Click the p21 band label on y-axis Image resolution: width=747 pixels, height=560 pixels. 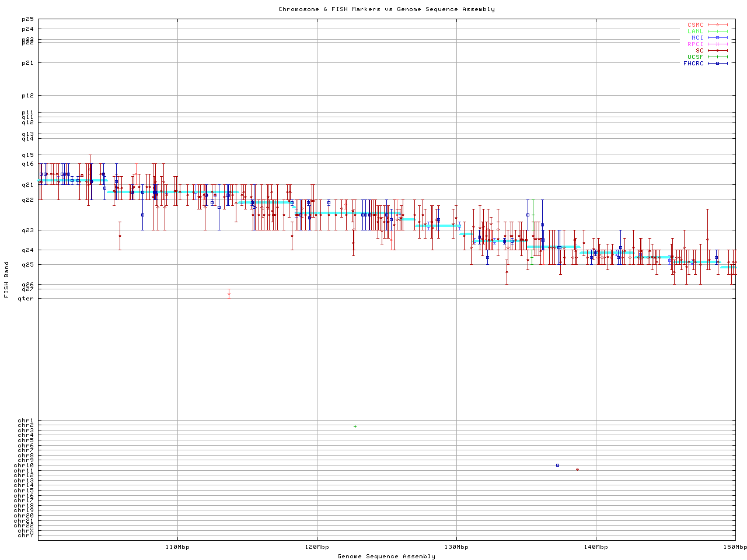[x=27, y=63]
